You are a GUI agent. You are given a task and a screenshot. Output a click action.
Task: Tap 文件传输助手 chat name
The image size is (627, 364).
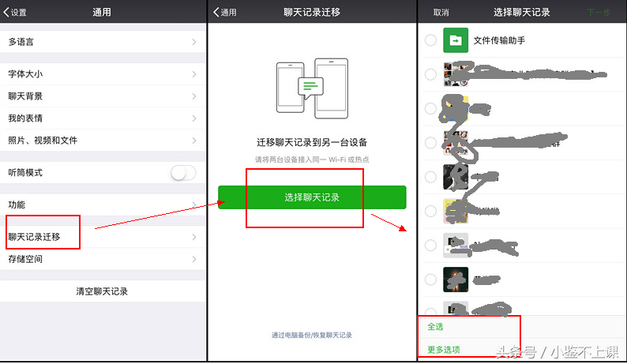tap(499, 40)
